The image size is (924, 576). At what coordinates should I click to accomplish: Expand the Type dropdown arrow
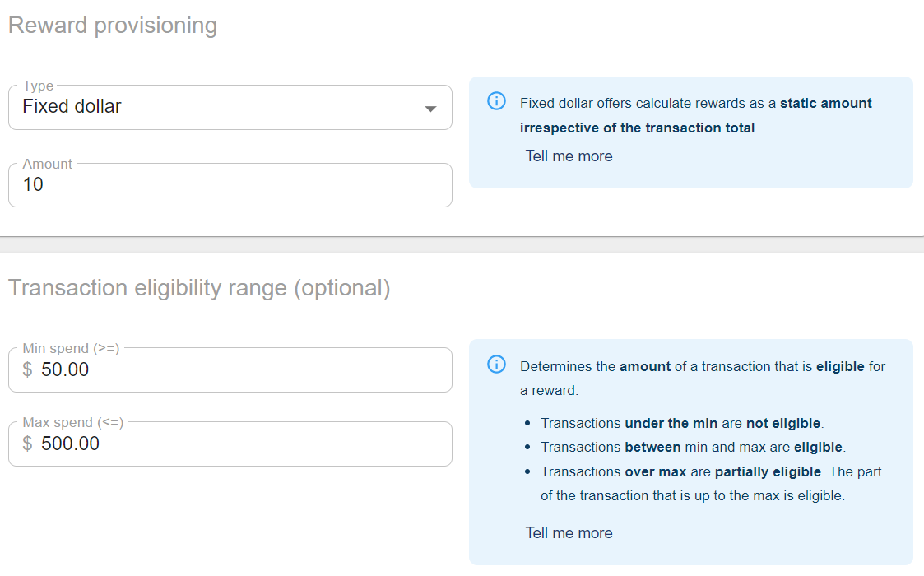431,109
